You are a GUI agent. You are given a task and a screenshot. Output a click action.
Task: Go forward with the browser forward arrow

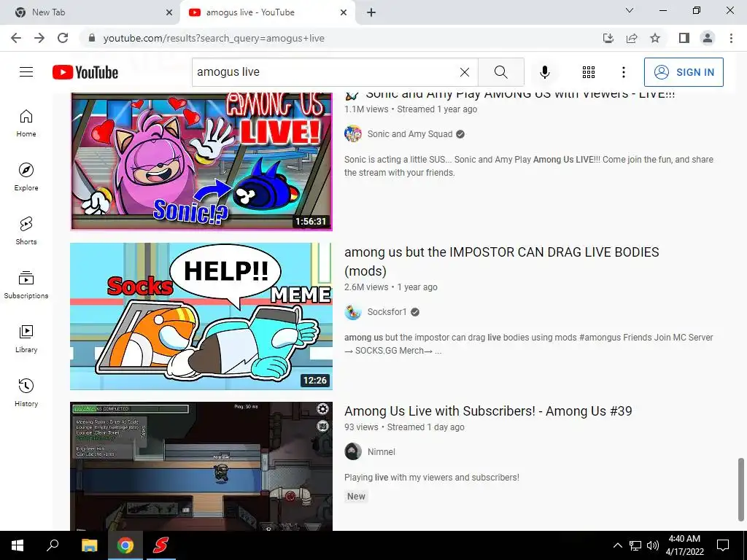click(39, 38)
